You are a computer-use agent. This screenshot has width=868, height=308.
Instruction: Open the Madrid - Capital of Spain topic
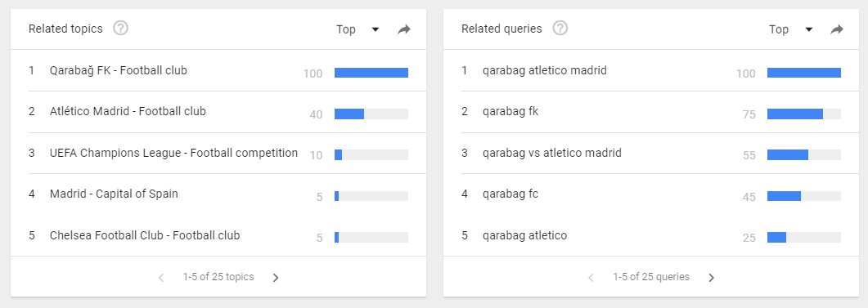pyautogui.click(x=114, y=194)
